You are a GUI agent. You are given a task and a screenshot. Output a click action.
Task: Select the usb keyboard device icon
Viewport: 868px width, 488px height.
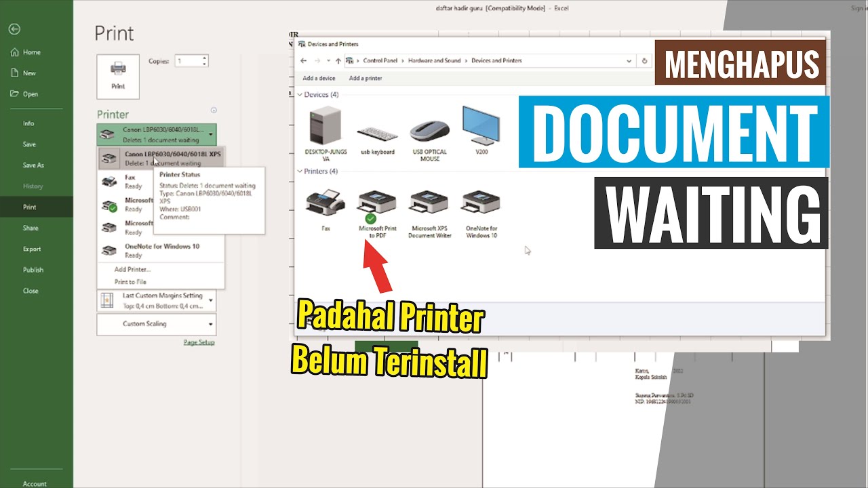coord(378,138)
